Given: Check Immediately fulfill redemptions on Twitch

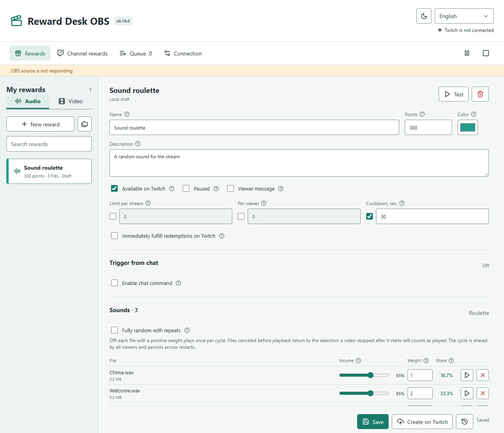Looking at the screenshot, I should pos(115,236).
